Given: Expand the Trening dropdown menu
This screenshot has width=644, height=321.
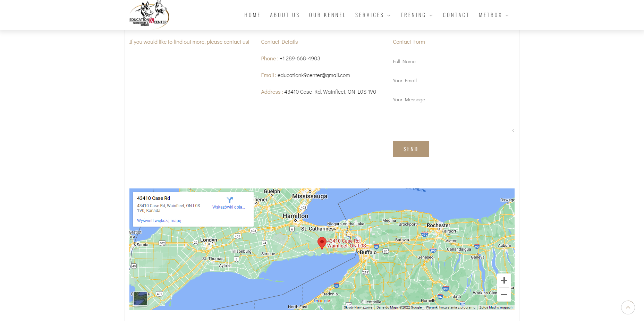Looking at the screenshot, I should (417, 15).
